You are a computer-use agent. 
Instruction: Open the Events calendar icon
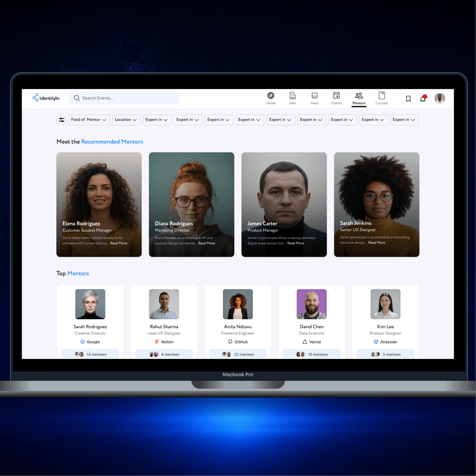pyautogui.click(x=336, y=95)
